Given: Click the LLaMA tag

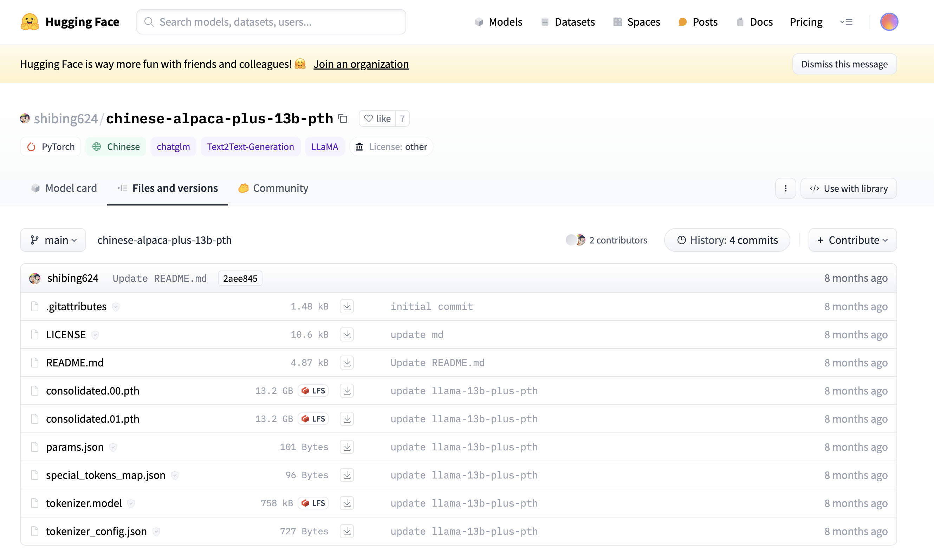Looking at the screenshot, I should 325,146.
